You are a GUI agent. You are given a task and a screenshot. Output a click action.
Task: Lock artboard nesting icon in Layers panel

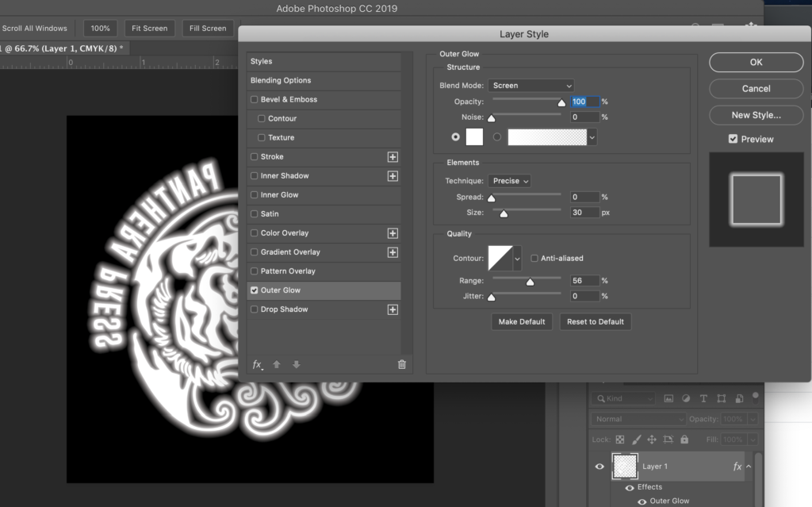coord(668,440)
